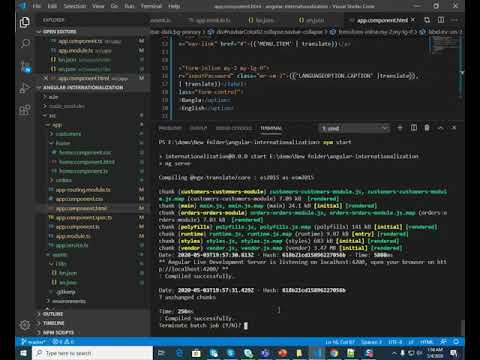
Task: Expand the NPM Scripts section
Action: pos(58,333)
